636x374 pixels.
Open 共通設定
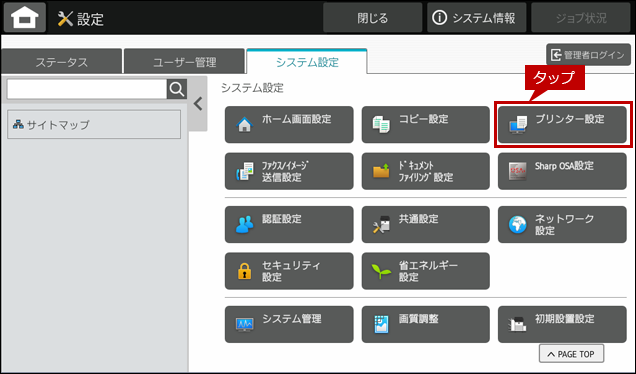[x=425, y=224]
